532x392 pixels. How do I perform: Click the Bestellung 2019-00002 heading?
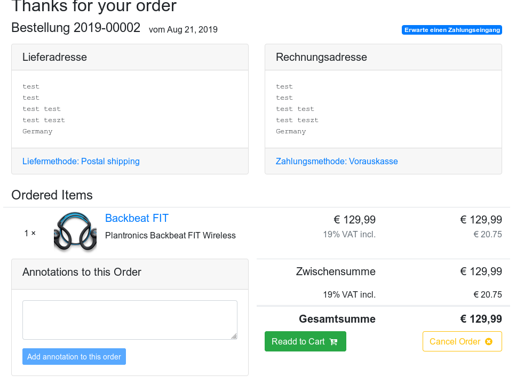coord(76,28)
